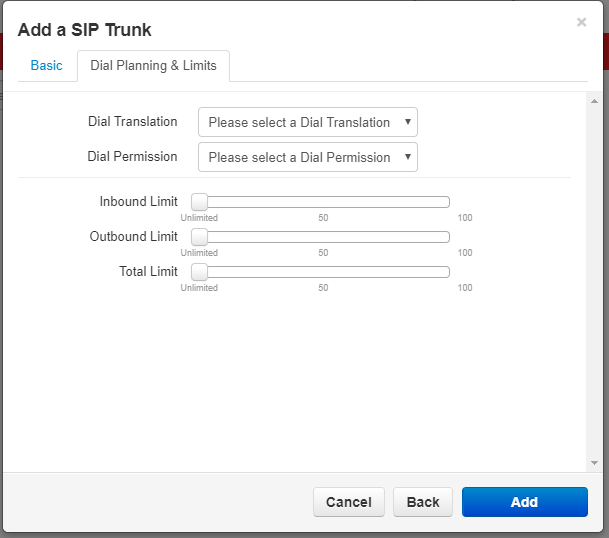
Task: Set Outbound Limit slider to 100 mark
Action: 448,237
